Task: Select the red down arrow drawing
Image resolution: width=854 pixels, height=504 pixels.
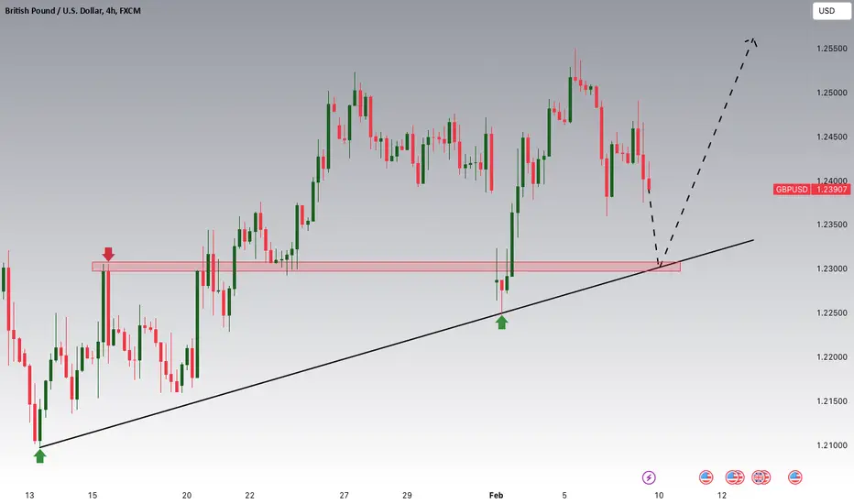Action: click(108, 254)
